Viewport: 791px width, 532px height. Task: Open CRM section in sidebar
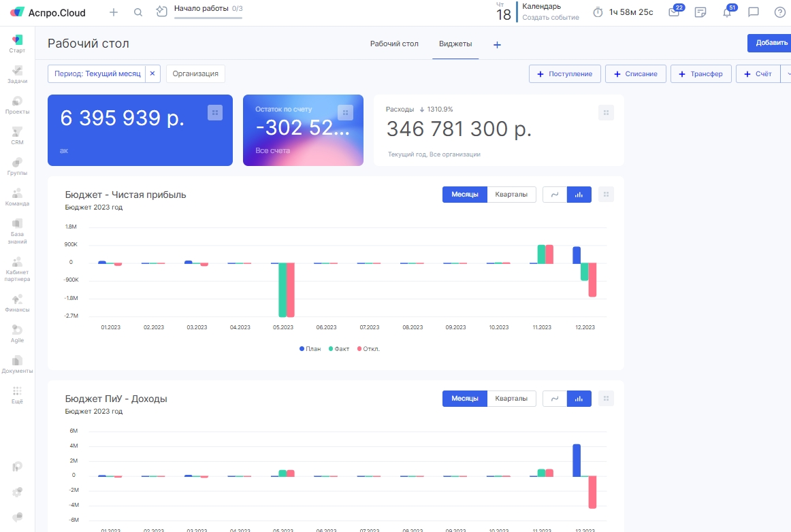pyautogui.click(x=18, y=135)
